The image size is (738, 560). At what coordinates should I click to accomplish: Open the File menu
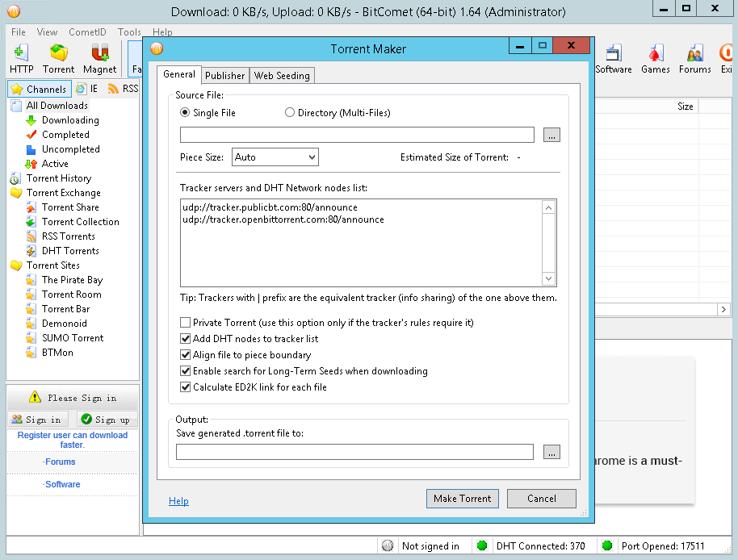[19, 32]
